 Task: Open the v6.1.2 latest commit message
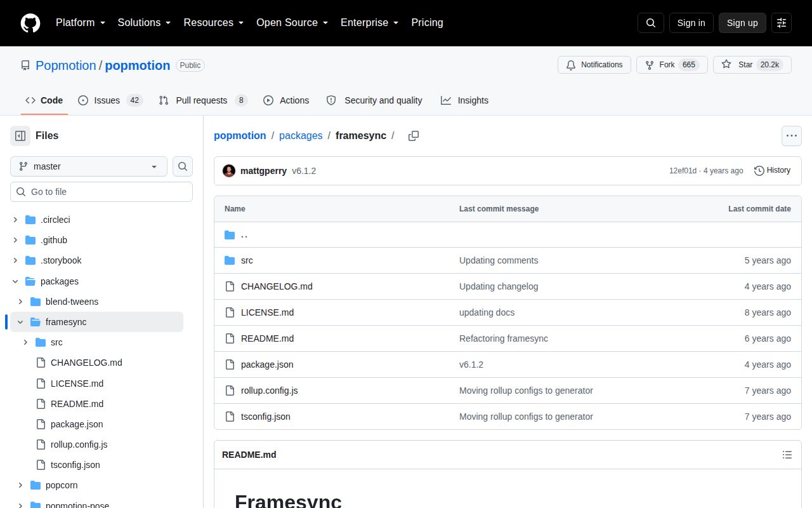pos(304,171)
